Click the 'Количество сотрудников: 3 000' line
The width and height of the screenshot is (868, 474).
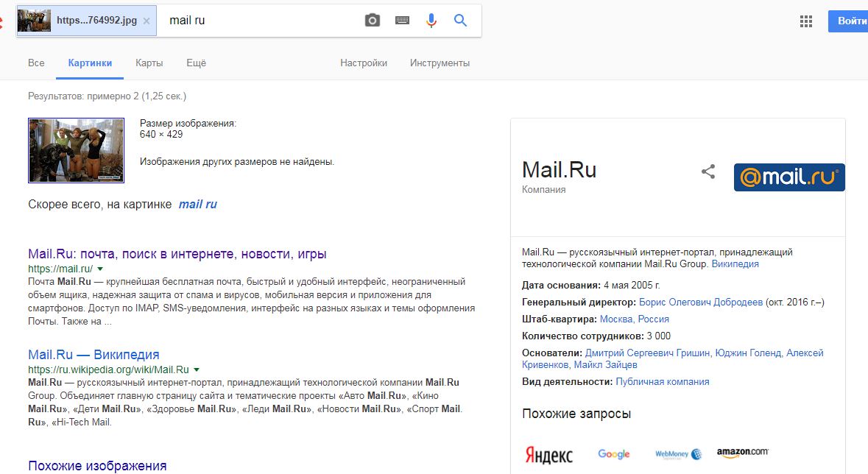tap(596, 336)
